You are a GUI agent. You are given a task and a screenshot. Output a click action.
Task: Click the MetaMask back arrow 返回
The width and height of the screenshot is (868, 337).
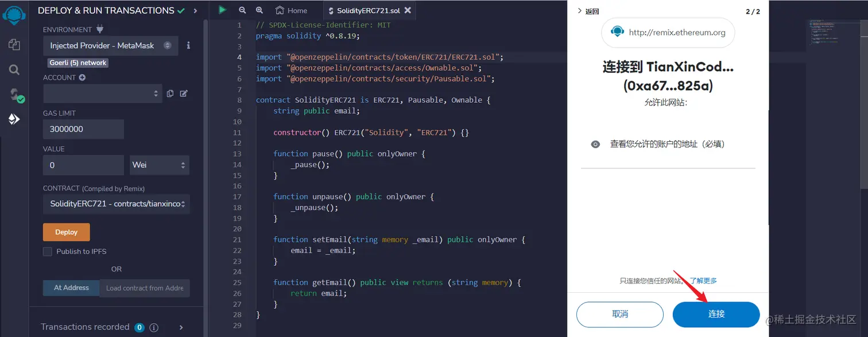[x=588, y=11]
